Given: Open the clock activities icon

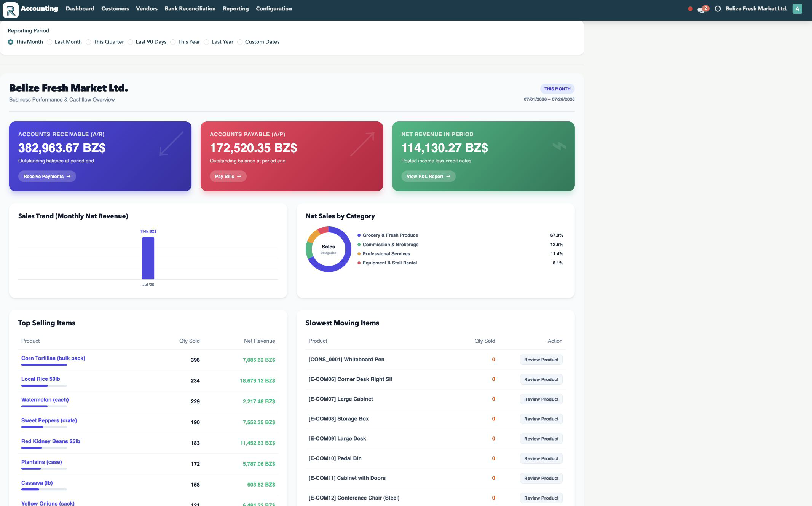Looking at the screenshot, I should 718,9.
